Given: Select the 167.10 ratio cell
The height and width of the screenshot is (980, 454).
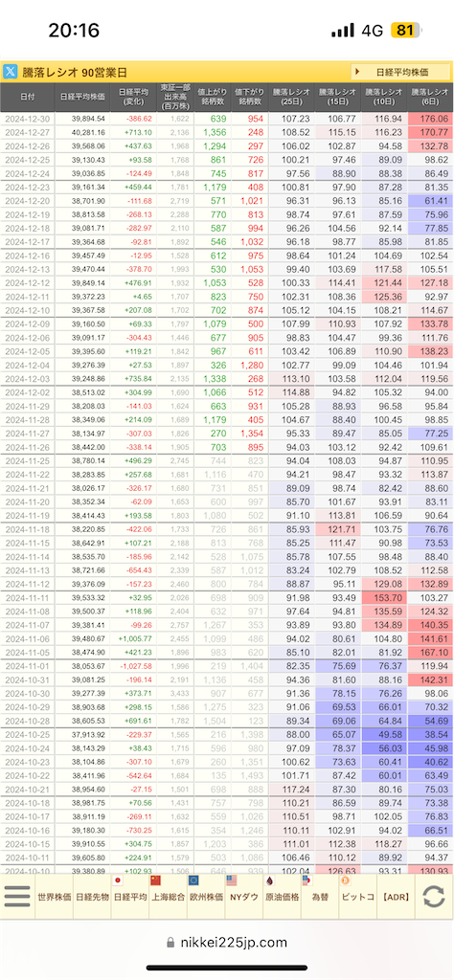Looking at the screenshot, I should (430, 653).
